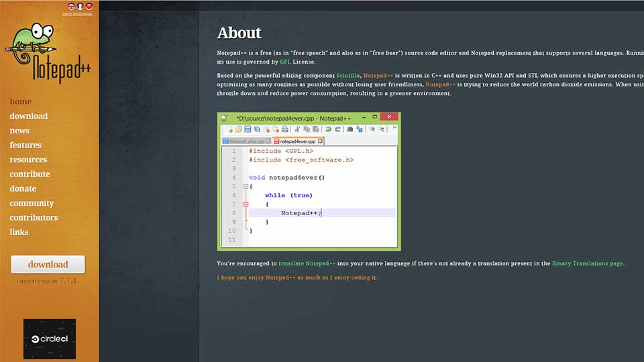This screenshot has width=644, height=362.
Task: Open the donate menu item
Action: 23,188
